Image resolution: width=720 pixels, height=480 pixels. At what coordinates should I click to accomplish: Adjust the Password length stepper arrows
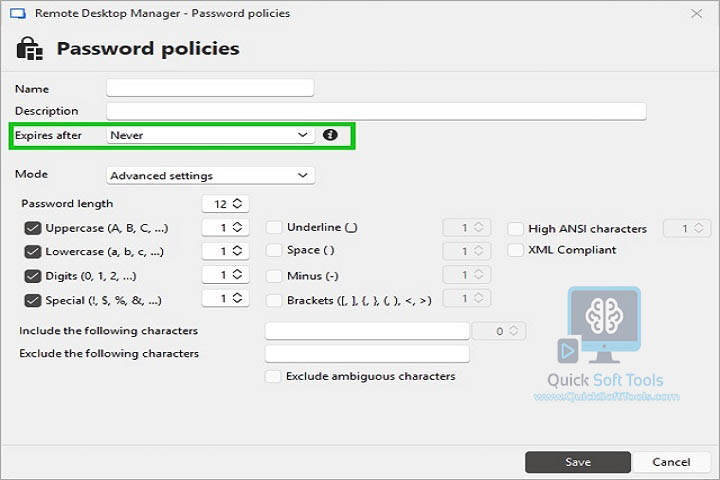click(237, 203)
